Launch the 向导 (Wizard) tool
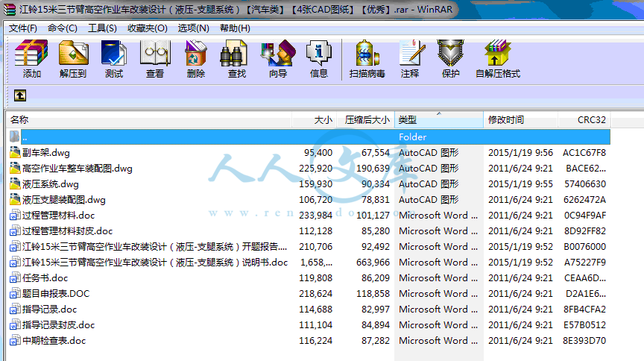Image resolution: width=644 pixels, height=361 pixels. point(278,59)
